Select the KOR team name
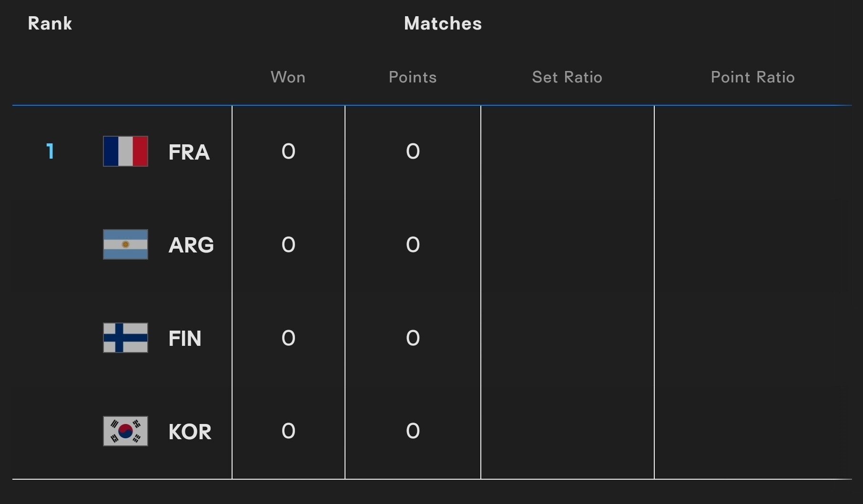Screen dimensions: 863x504 pos(190,432)
